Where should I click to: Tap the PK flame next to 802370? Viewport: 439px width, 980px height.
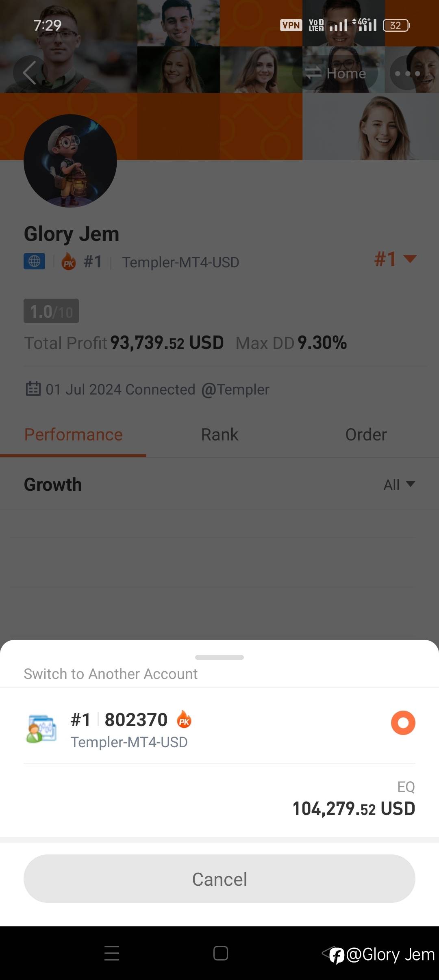tap(184, 720)
